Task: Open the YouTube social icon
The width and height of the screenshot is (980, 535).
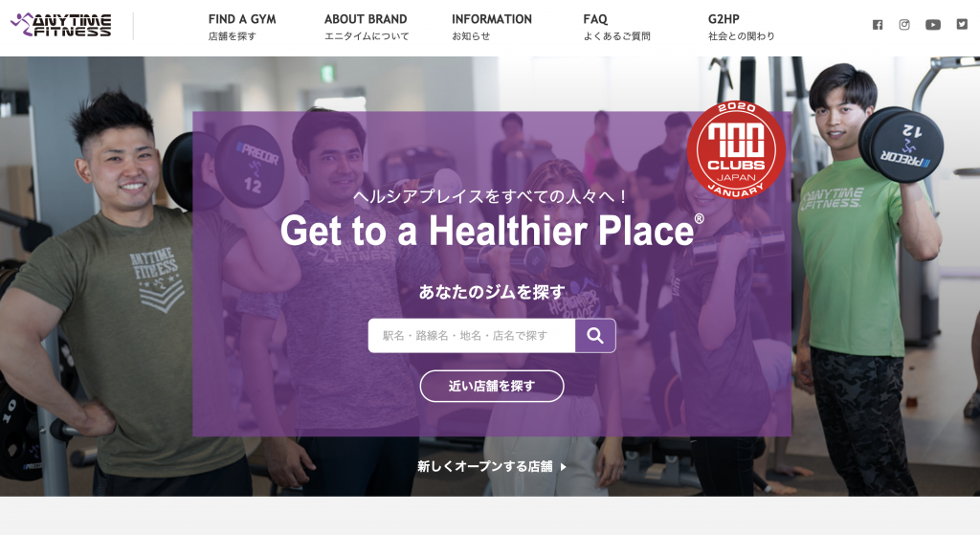Action: click(933, 25)
